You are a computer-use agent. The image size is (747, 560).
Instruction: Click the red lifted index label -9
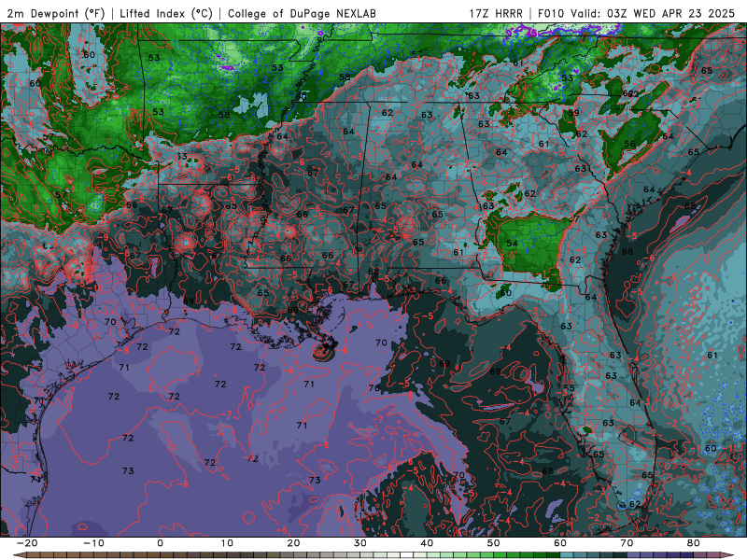tap(103, 237)
